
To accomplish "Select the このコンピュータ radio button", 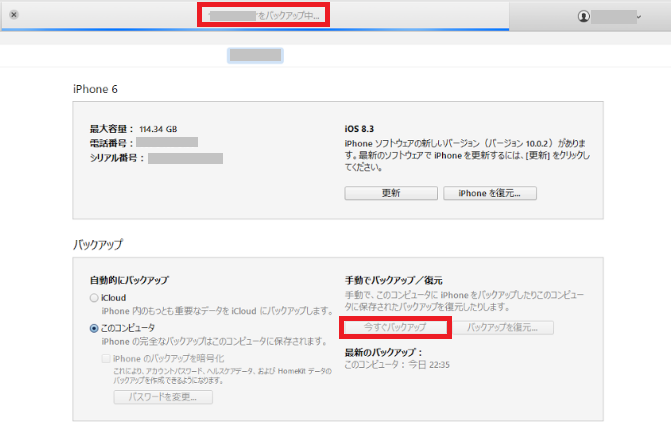I will point(94,328).
